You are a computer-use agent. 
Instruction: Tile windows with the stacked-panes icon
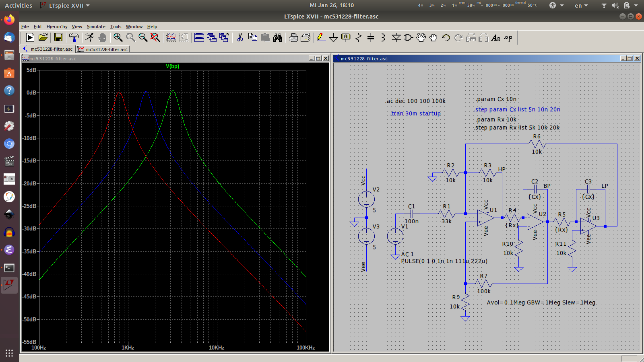click(x=199, y=37)
